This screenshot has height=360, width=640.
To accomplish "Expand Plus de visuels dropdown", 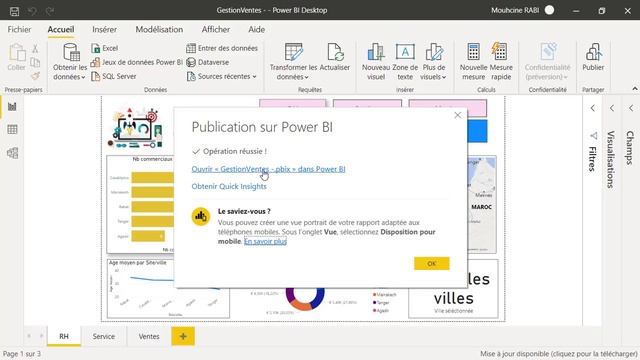I will (433, 62).
